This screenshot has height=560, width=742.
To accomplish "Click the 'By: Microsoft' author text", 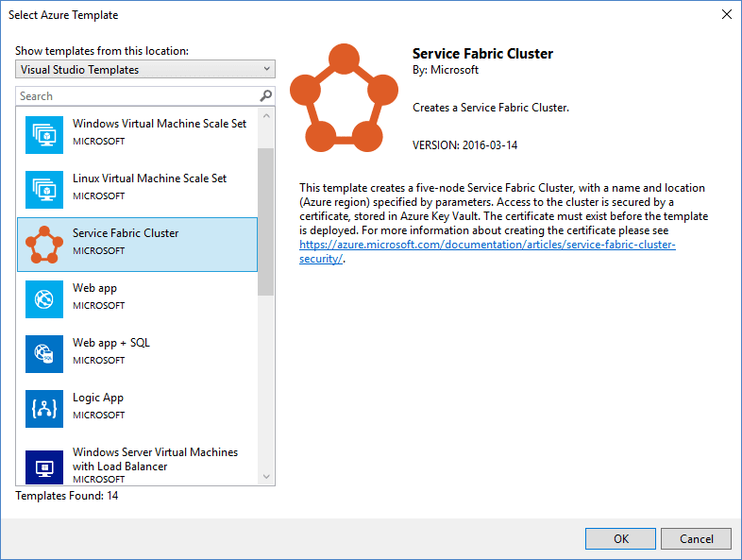I will tap(446, 70).
